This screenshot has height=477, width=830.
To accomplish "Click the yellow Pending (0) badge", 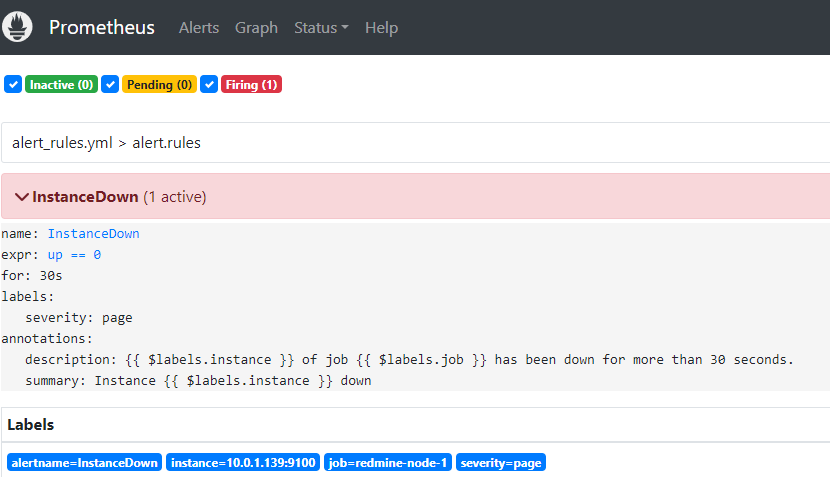I will click(159, 85).
